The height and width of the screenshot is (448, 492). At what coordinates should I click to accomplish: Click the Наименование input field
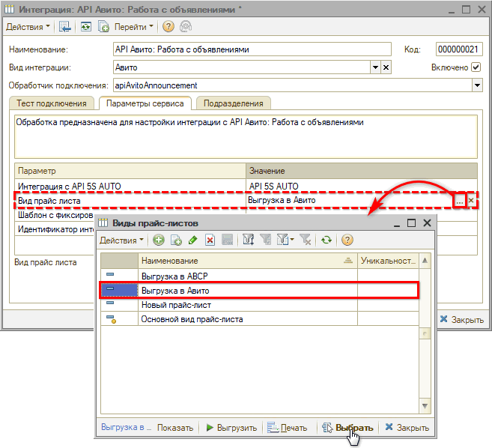pyautogui.click(x=252, y=49)
